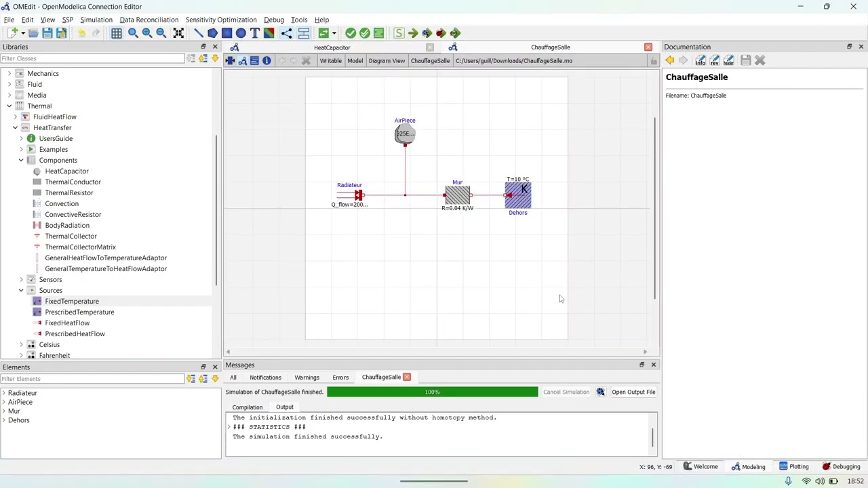Expand the Mechanics library
Screen dimensions: 868x488
[x=9, y=73]
